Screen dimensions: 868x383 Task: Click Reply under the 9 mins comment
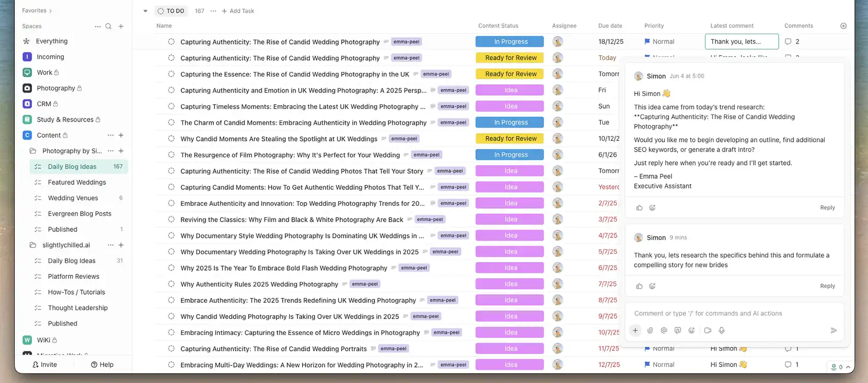(828, 286)
